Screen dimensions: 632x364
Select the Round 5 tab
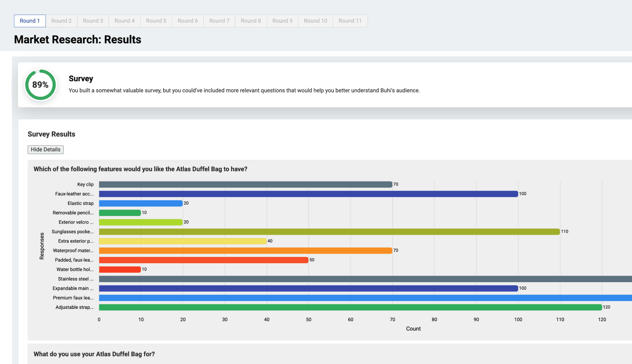(x=156, y=21)
